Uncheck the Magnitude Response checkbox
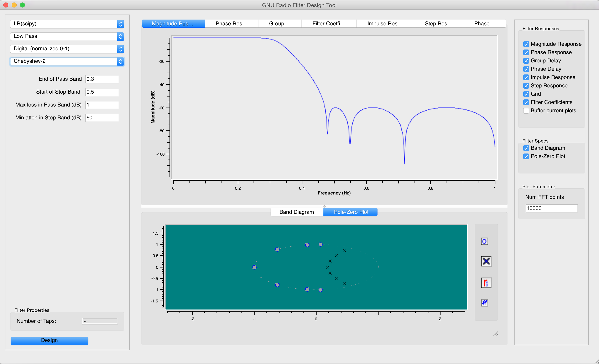This screenshot has width=599, height=364. 526,44
